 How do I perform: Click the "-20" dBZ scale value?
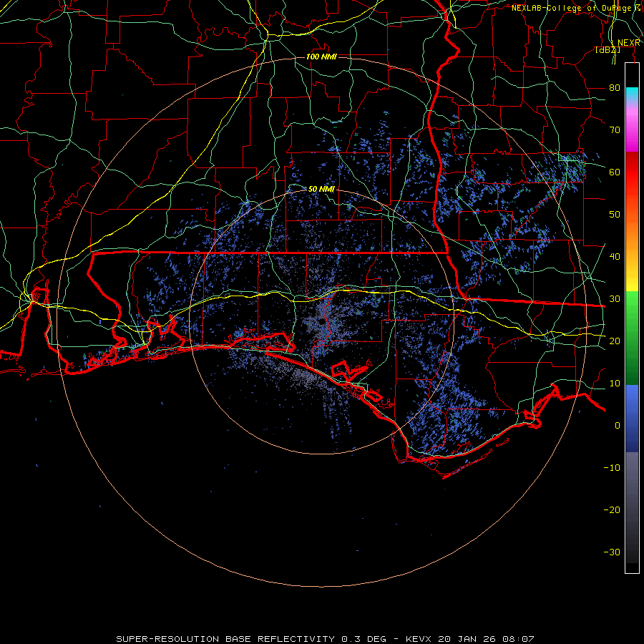tap(612, 509)
